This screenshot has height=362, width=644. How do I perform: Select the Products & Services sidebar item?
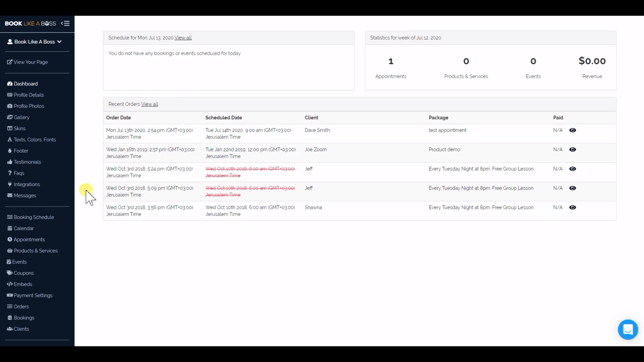(36, 251)
